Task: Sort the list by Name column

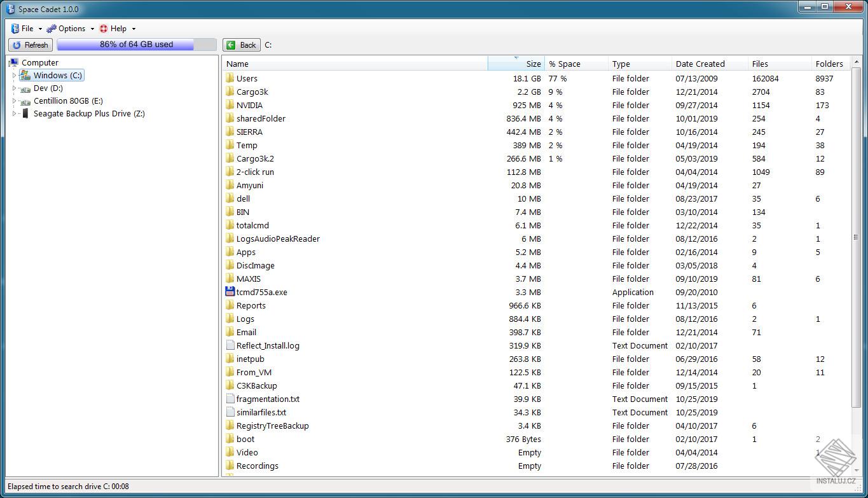Action: (355, 64)
